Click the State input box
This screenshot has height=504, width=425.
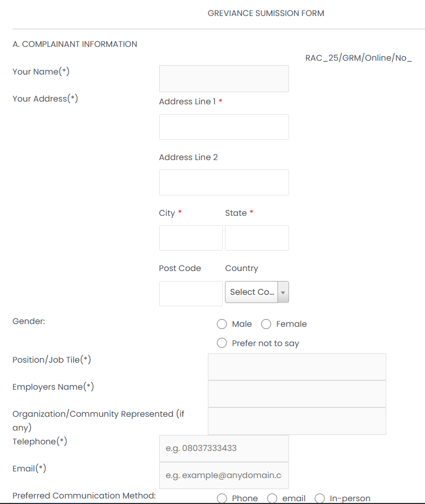coord(256,238)
